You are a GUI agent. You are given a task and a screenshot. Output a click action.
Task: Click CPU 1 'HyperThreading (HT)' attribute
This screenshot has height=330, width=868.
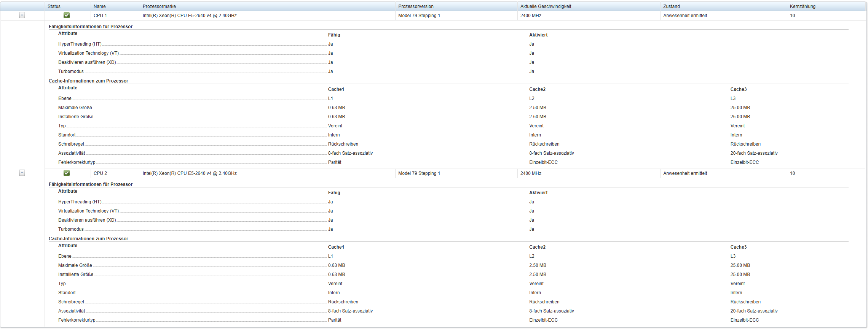coord(80,44)
